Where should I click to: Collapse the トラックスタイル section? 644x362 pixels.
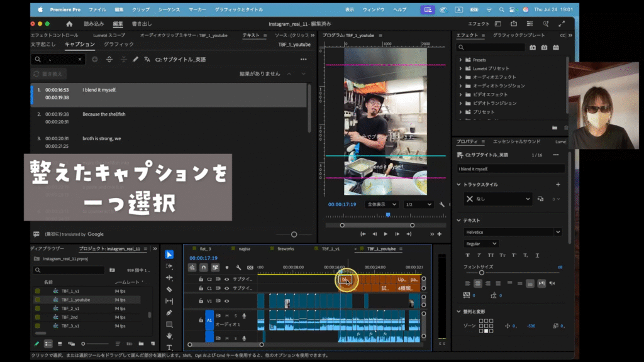pos(458,185)
